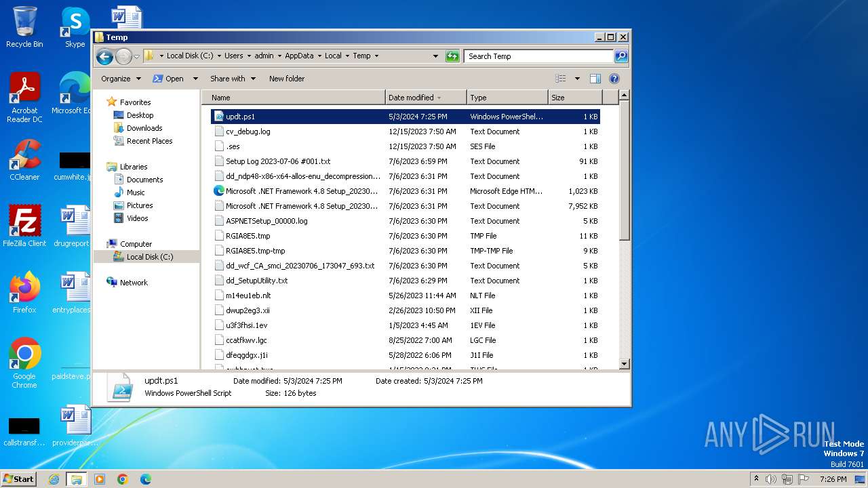Click the Back navigation arrow in Explorer
868x488 pixels.
coord(104,56)
